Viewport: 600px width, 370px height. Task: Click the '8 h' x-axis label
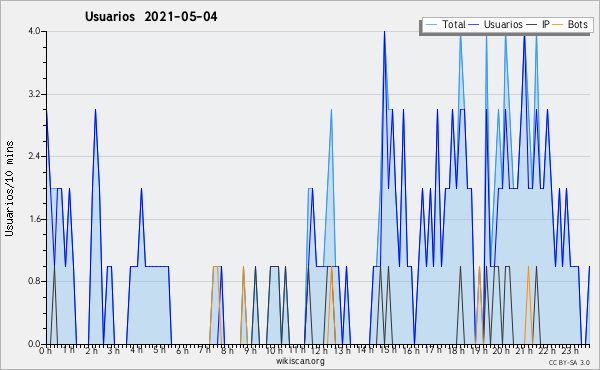tap(227, 350)
